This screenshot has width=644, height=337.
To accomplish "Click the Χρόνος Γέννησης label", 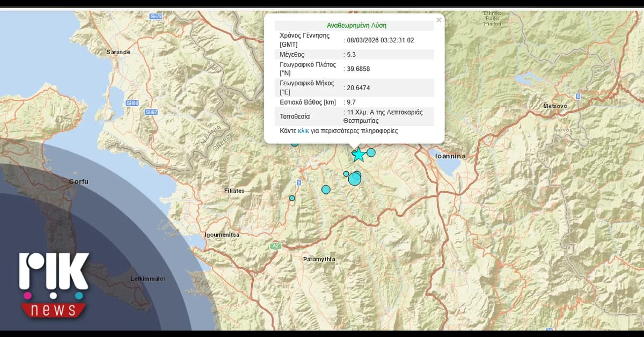I will point(304,35).
